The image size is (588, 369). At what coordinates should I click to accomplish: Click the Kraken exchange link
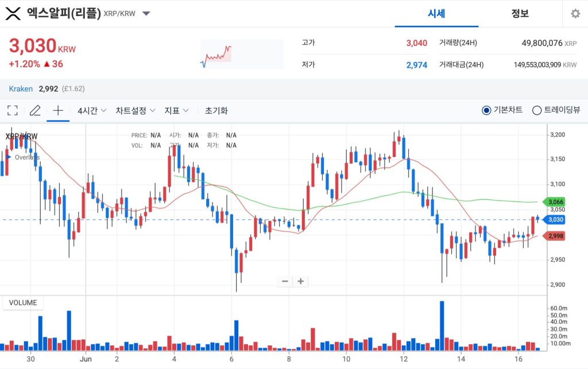[21, 89]
